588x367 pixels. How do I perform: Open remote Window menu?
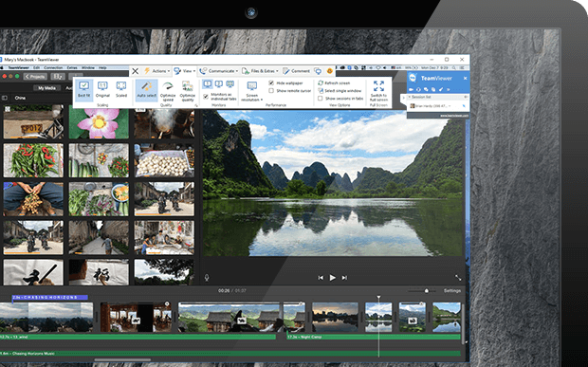(x=88, y=68)
